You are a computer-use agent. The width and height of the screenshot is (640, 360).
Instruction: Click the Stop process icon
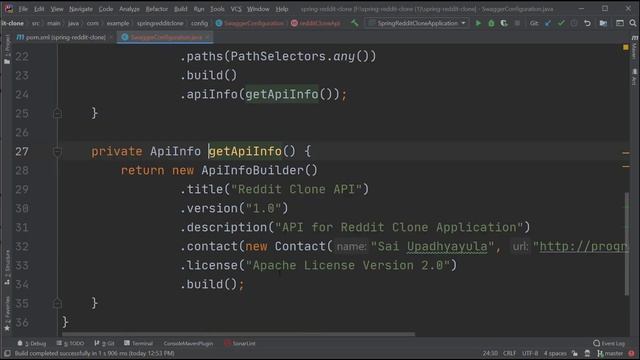(x=517, y=23)
